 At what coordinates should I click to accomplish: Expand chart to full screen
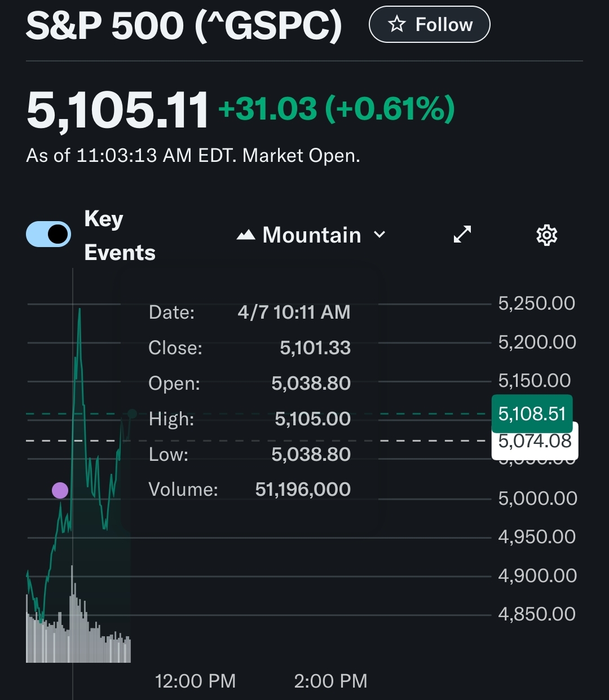462,234
